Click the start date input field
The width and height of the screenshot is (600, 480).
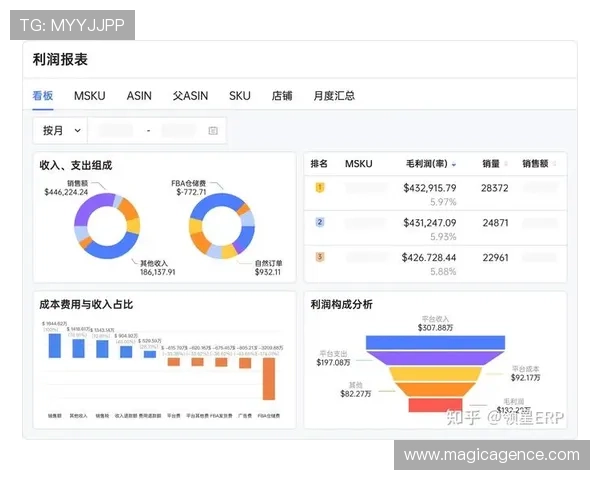[116, 131]
